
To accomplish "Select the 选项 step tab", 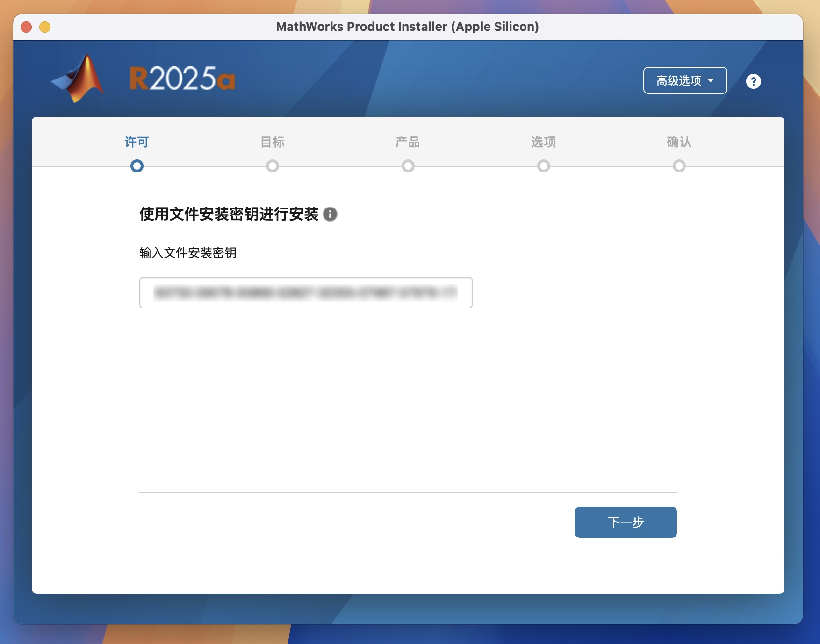I will click(543, 142).
